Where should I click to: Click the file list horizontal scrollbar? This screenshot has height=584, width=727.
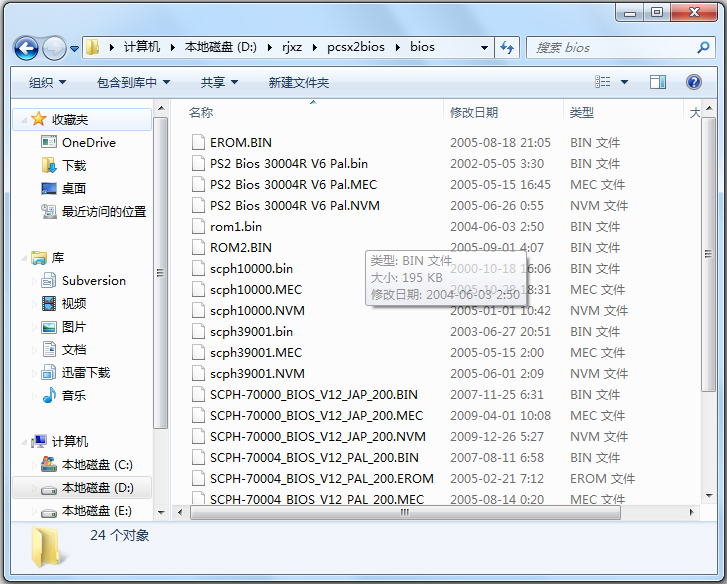tap(405, 512)
